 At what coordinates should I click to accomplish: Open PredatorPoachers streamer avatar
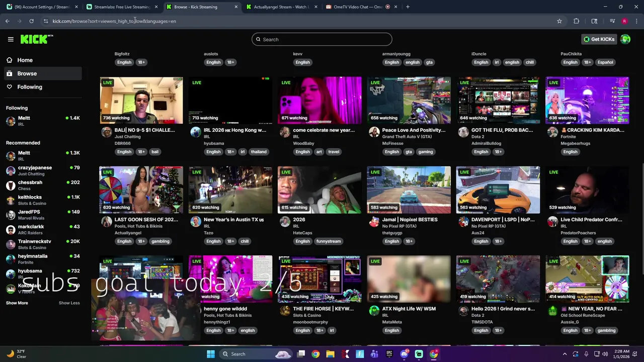tap(552, 222)
